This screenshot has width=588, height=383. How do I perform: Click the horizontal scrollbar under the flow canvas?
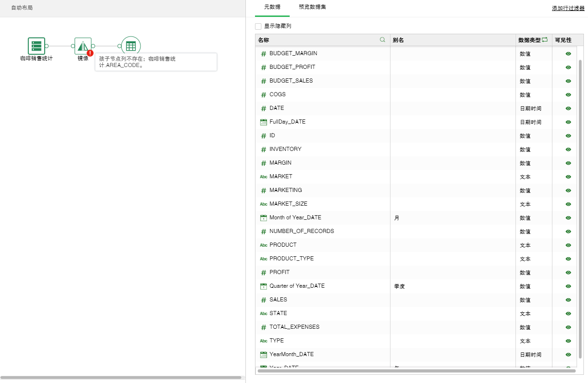click(121, 378)
